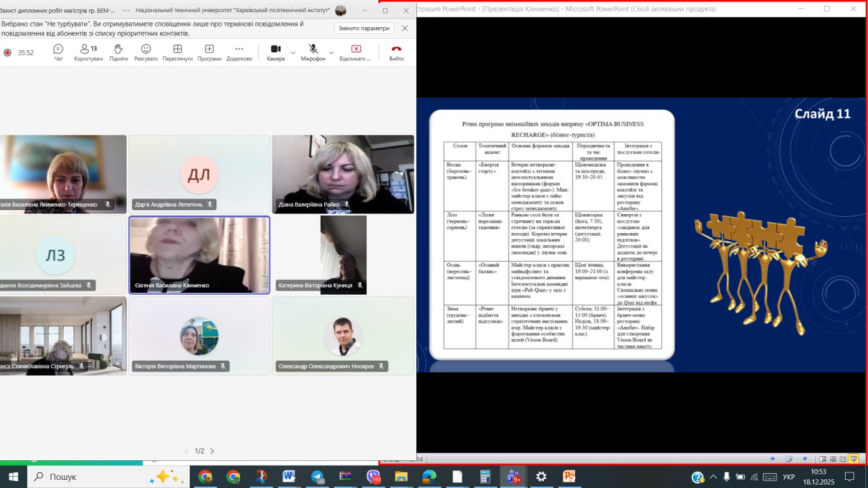Image resolution: width=868 pixels, height=488 pixels.
Task: Click the Відкликати stop sharing button
Action: click(356, 52)
